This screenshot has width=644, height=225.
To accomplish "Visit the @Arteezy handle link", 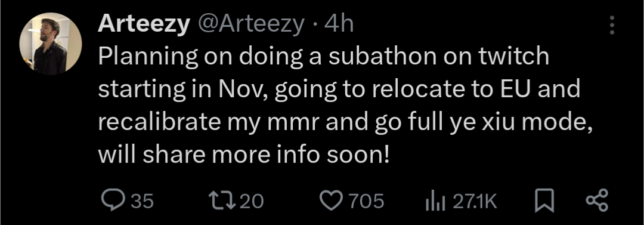I will pyautogui.click(x=252, y=24).
